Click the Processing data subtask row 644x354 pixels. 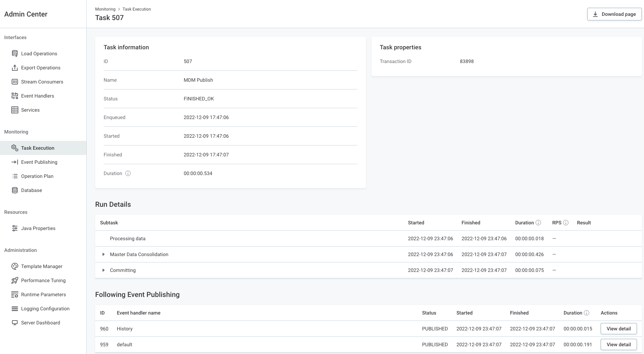tap(128, 238)
